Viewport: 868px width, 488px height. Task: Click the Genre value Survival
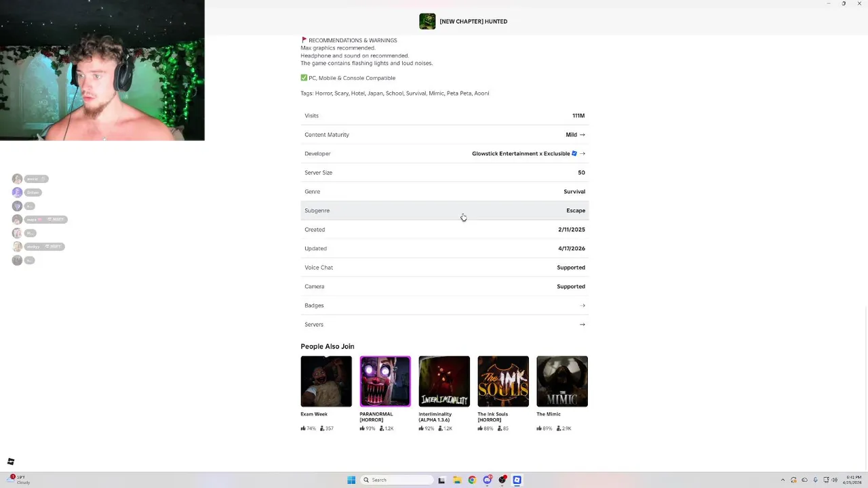tap(574, 191)
